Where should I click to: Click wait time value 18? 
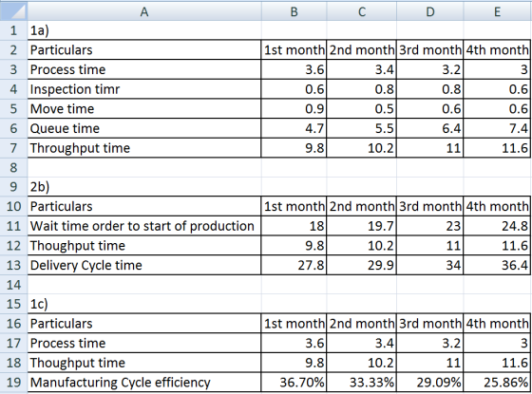click(x=294, y=226)
